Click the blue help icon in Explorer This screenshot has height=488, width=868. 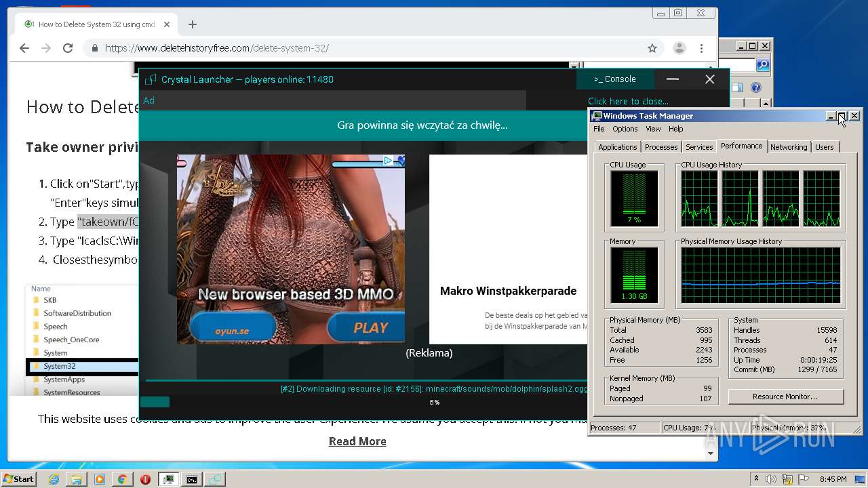[756, 87]
